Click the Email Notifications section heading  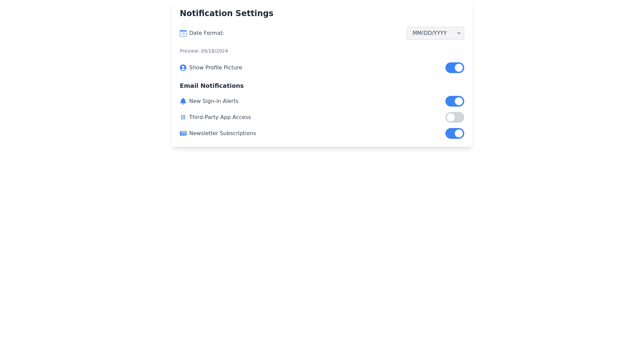(x=212, y=86)
